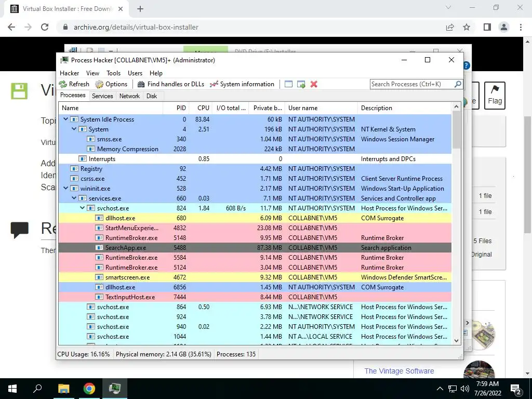Open Chrome tab search dropdown arrow
Image resolution: width=532 pixels, height=399 pixels.
coord(448,7)
